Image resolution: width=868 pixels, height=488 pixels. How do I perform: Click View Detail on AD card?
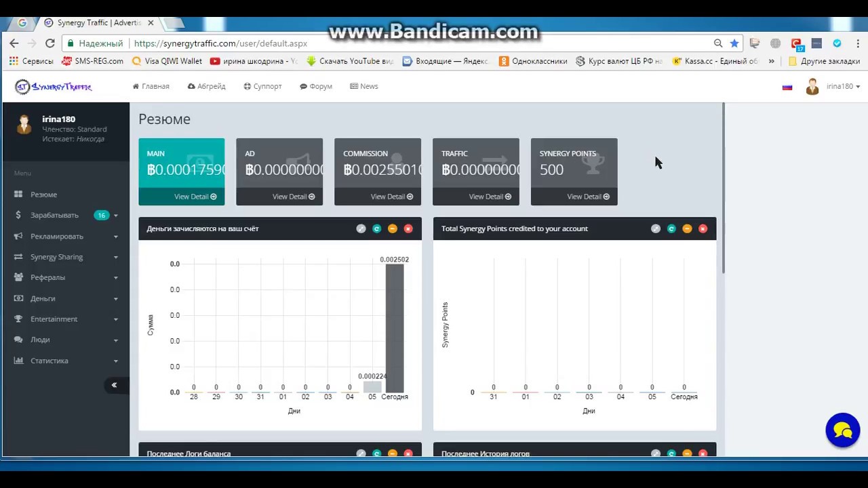[x=294, y=197]
